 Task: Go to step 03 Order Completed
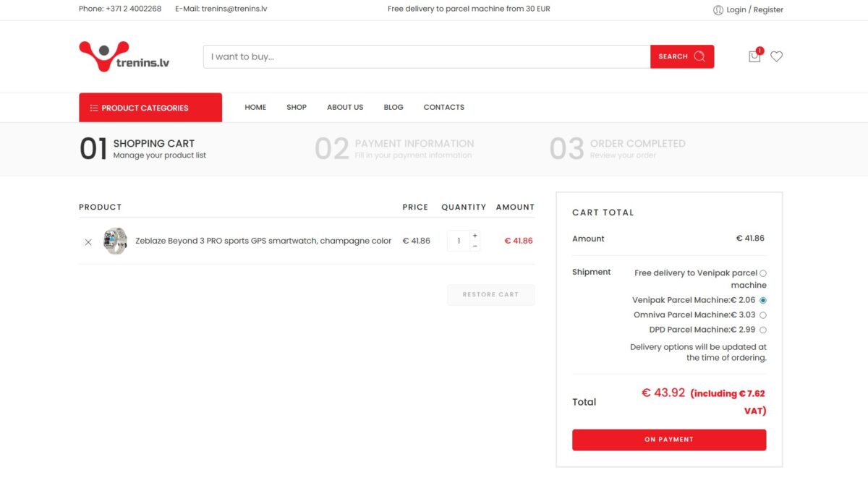point(618,148)
